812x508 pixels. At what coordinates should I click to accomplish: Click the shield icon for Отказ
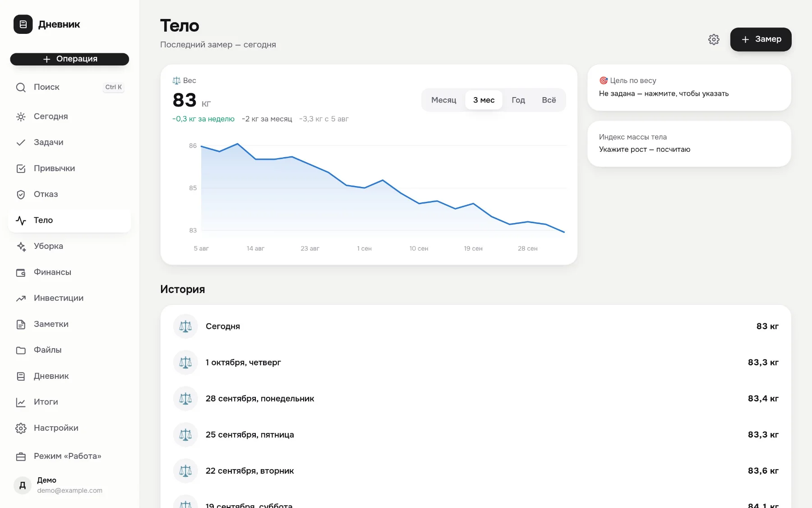click(21, 194)
